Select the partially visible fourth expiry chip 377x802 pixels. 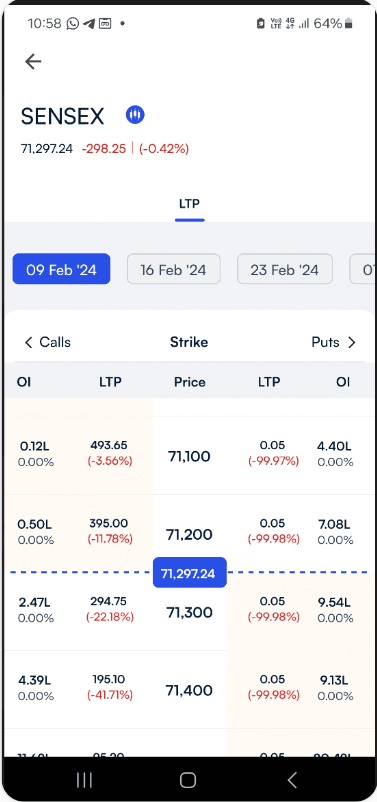point(363,269)
